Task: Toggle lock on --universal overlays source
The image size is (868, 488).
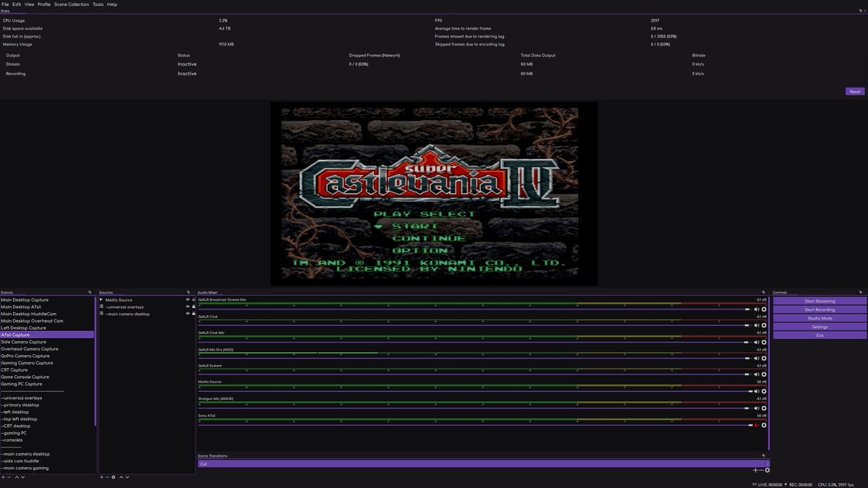Action: (193, 307)
